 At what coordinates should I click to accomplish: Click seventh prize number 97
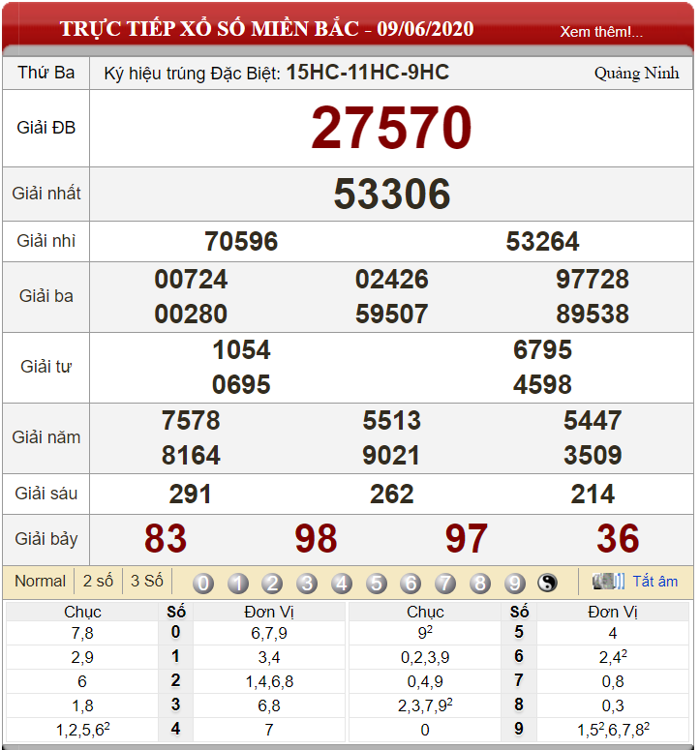point(467,539)
